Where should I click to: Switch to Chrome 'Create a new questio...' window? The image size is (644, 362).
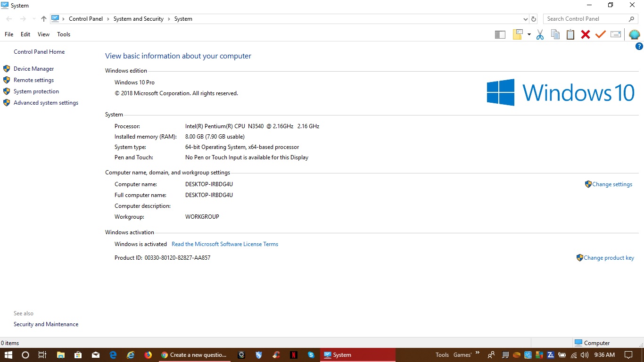pos(194,355)
